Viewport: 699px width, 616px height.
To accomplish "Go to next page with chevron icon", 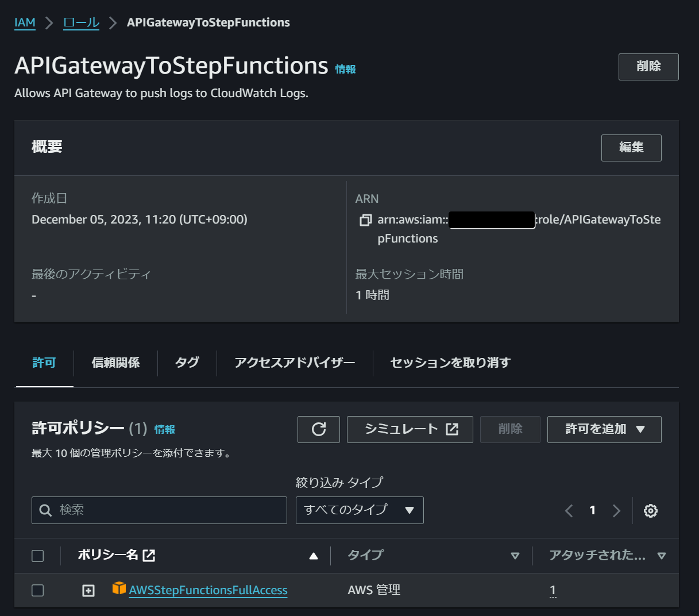I will tap(616, 510).
